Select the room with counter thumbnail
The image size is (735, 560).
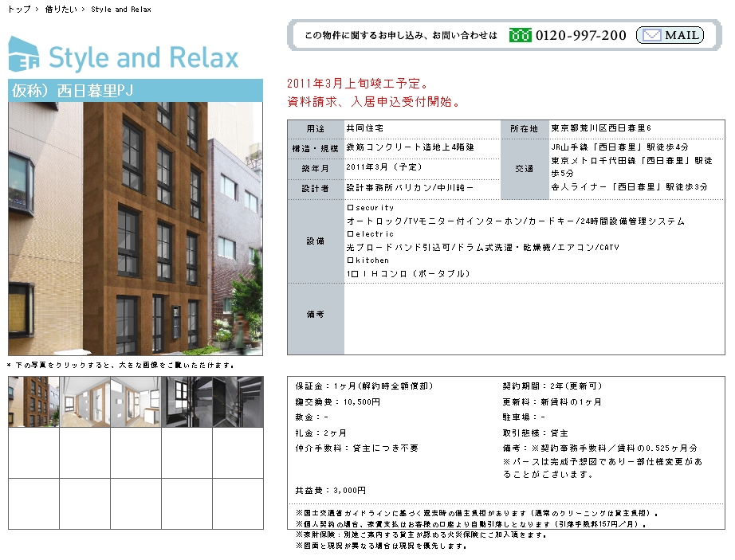(136, 401)
